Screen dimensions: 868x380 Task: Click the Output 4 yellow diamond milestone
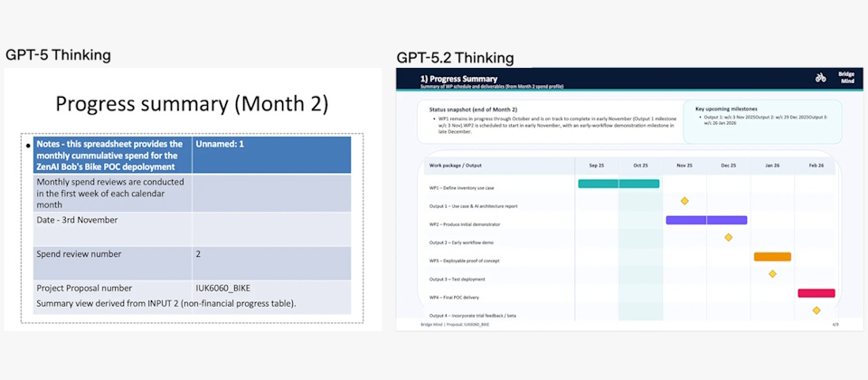tap(816, 310)
